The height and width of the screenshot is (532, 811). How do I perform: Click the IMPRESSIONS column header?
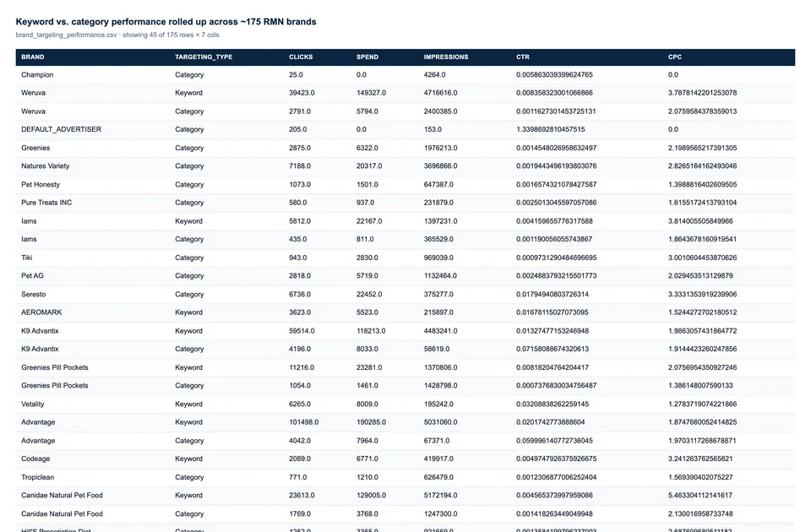tap(446, 57)
